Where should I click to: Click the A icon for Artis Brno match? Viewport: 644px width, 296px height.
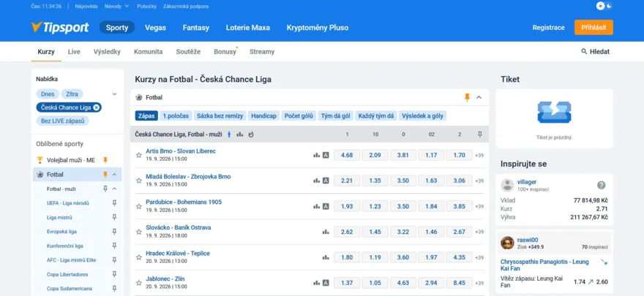coord(326,155)
